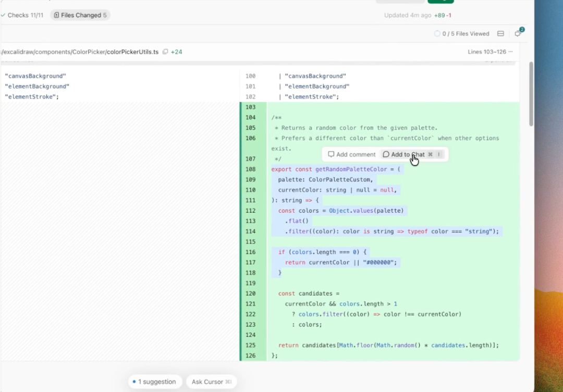Image resolution: width=563 pixels, height=392 pixels.
Task: Click '.flat()' code line
Action: click(x=297, y=221)
